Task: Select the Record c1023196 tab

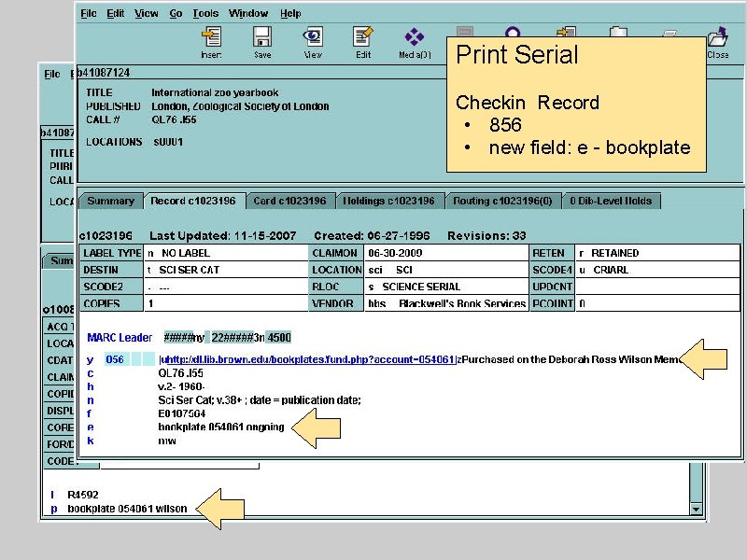Action: tap(193, 201)
